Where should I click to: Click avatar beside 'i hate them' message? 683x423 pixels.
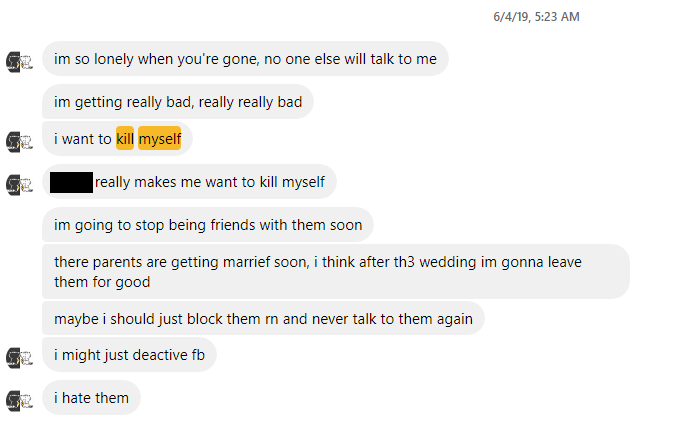(19, 401)
